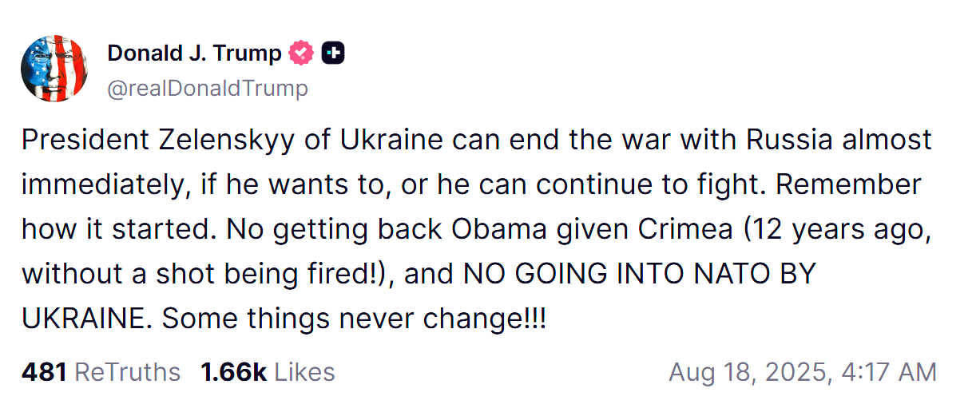Click the verified red checkmark badge
This screenshot has height=412, width=980.
(x=301, y=53)
